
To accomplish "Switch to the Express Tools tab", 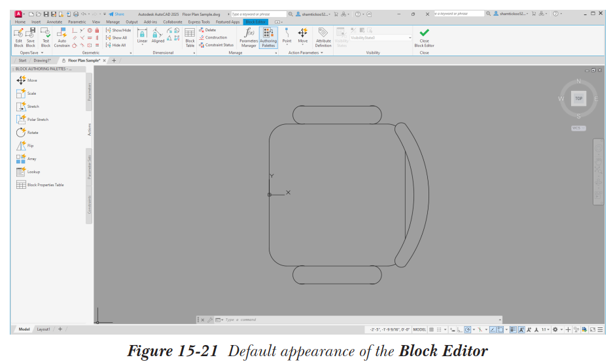I will coord(199,22).
